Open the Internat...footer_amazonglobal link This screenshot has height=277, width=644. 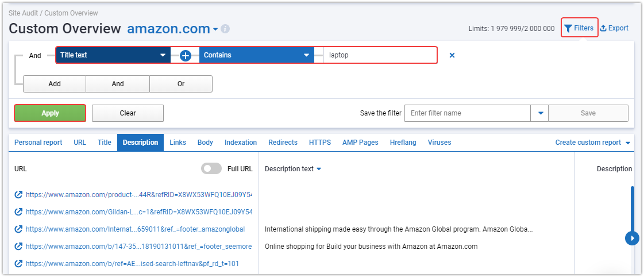point(135,229)
